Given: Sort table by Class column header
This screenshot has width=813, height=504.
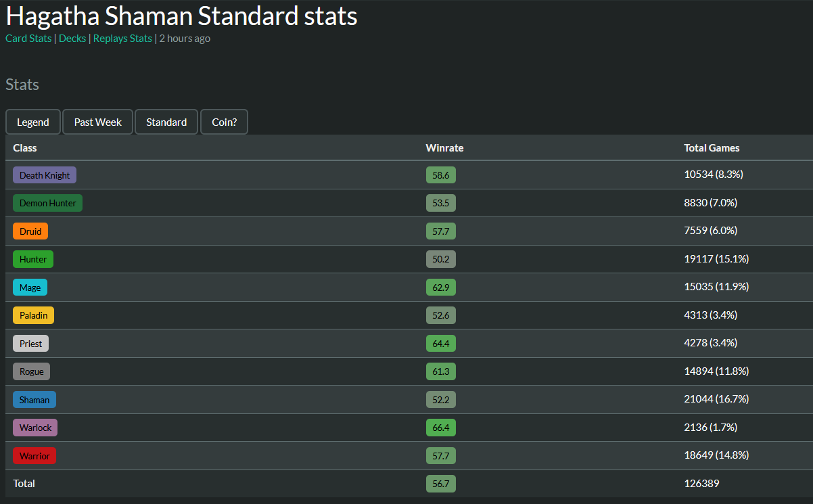Looking at the screenshot, I should coord(25,147).
